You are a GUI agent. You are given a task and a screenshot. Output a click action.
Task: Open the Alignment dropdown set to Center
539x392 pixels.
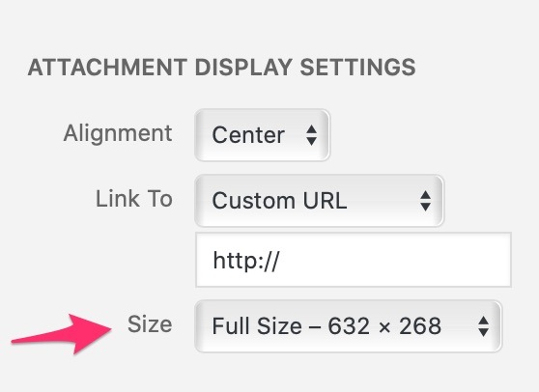(262, 135)
